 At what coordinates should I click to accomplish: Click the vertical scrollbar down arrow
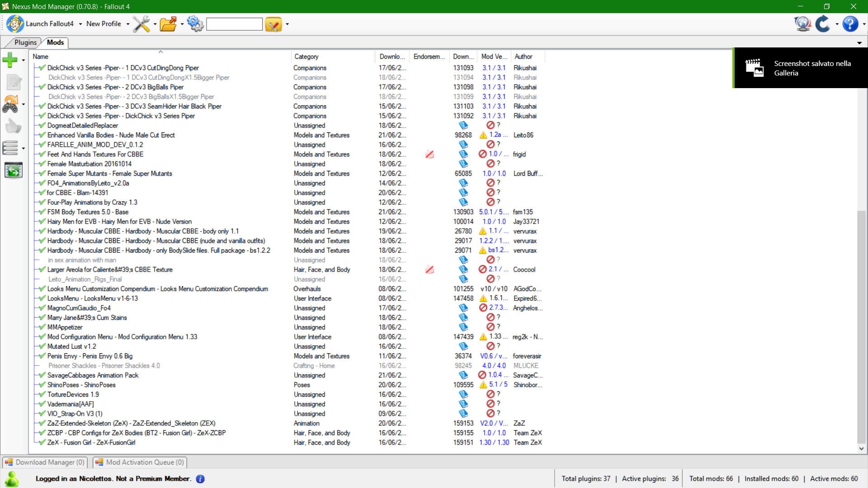point(862,449)
